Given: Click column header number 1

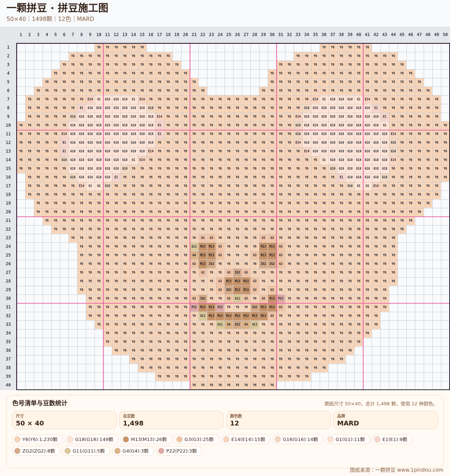Looking at the screenshot, I should [x=21, y=35].
